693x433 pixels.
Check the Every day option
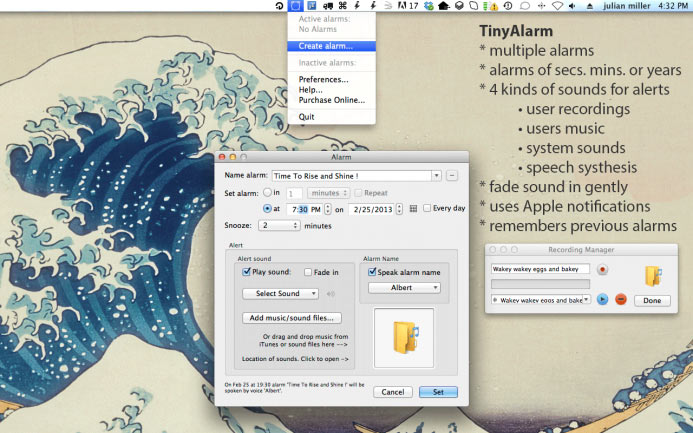pos(427,209)
